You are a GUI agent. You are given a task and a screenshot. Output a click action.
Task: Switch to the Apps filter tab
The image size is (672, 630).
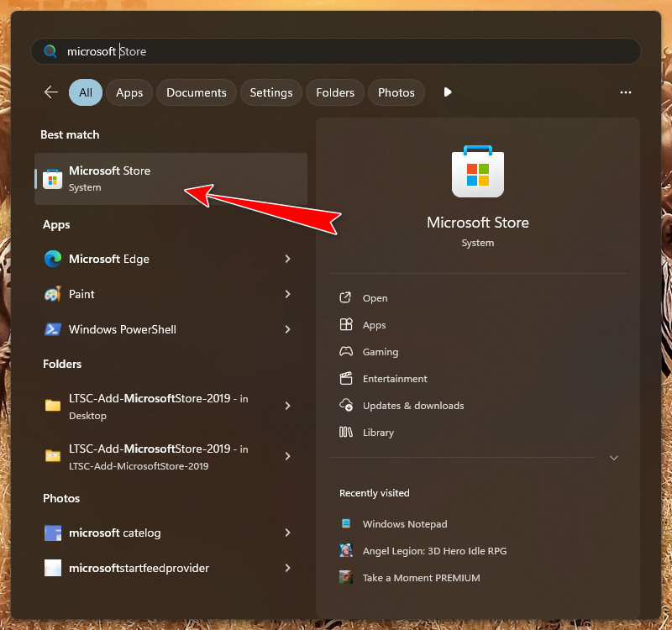click(129, 92)
